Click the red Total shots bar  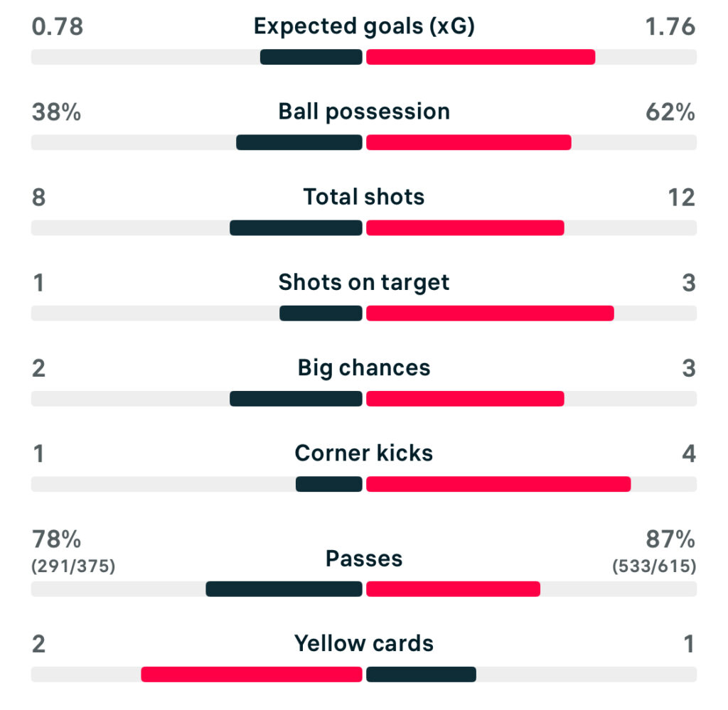[465, 227]
